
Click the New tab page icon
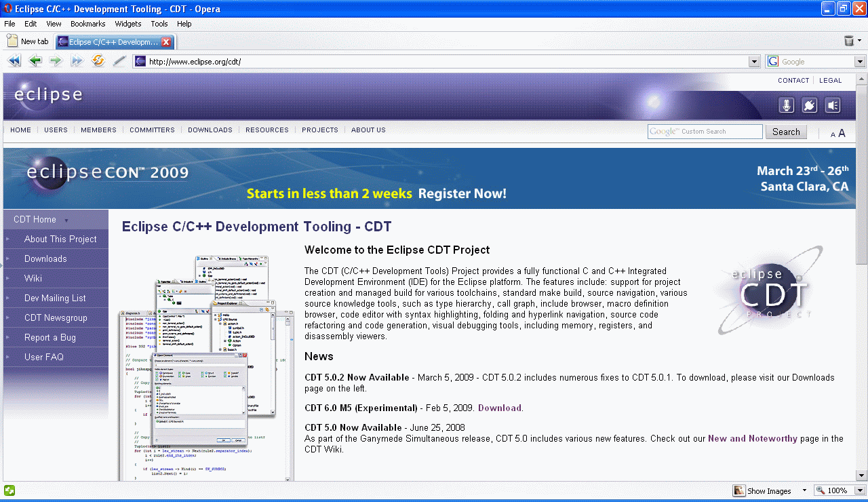(12, 41)
